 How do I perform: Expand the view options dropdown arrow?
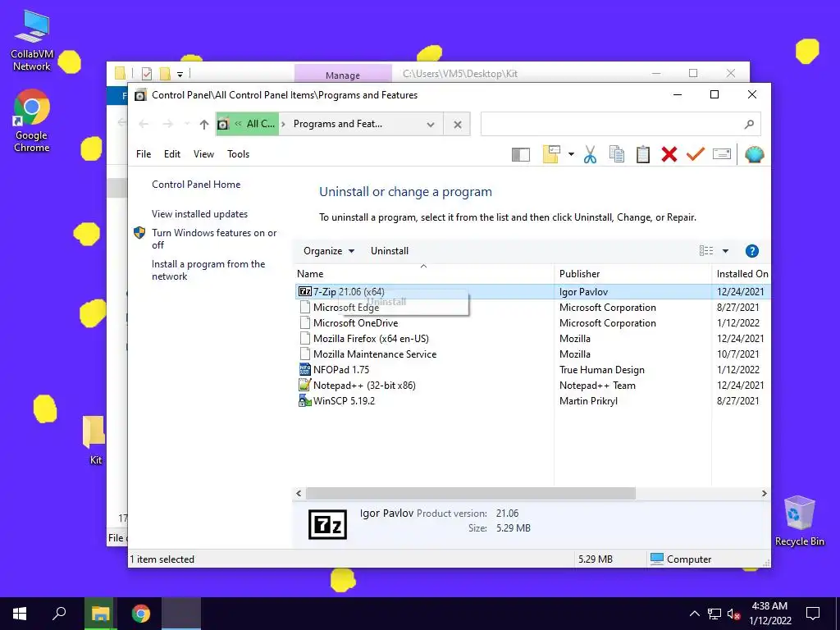[x=725, y=251]
